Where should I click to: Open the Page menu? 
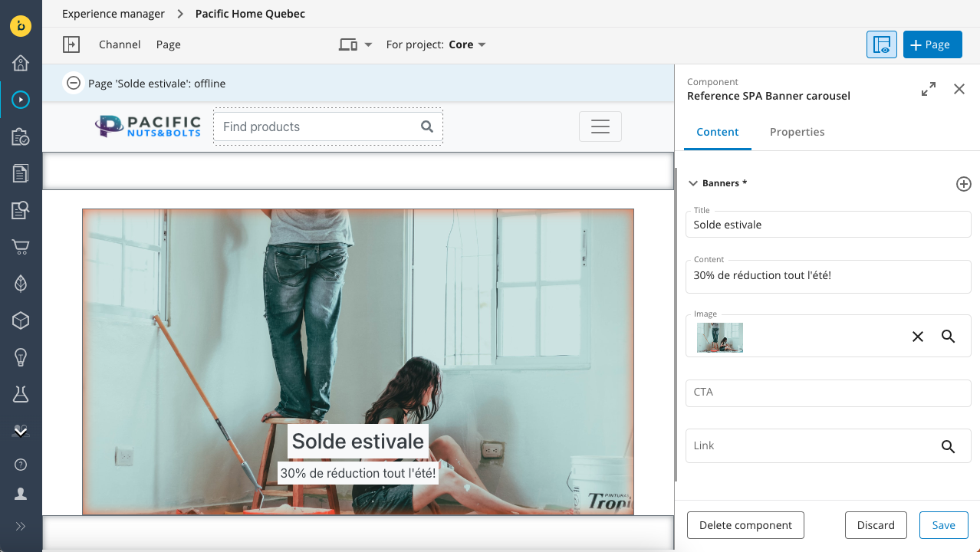(169, 44)
